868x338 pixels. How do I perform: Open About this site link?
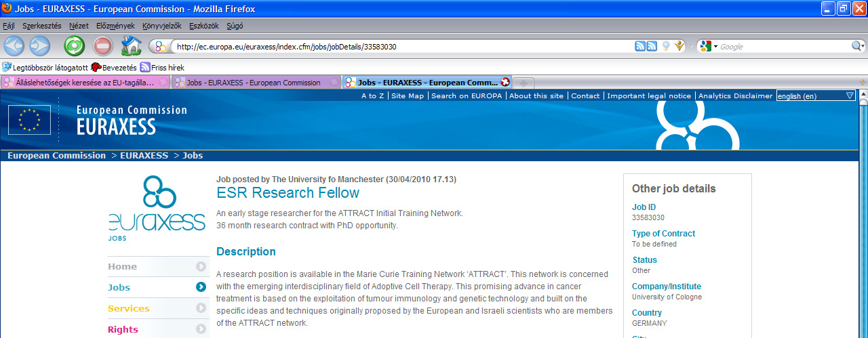click(x=536, y=96)
